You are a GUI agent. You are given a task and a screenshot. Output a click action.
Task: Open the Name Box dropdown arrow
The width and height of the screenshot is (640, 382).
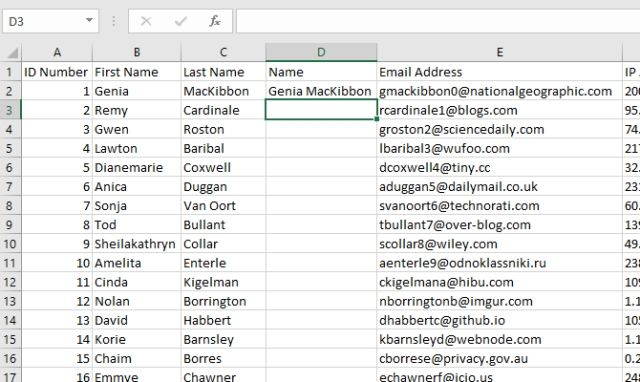tap(89, 20)
